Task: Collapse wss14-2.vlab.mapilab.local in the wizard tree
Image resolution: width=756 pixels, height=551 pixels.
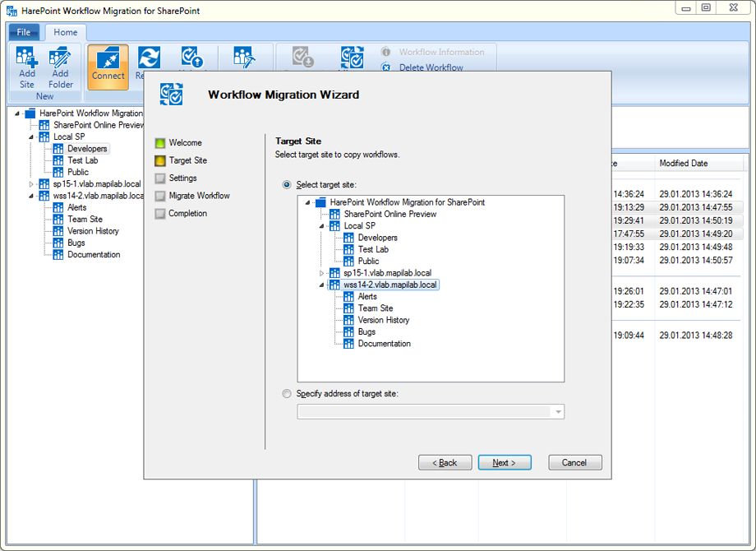Action: pyautogui.click(x=321, y=285)
